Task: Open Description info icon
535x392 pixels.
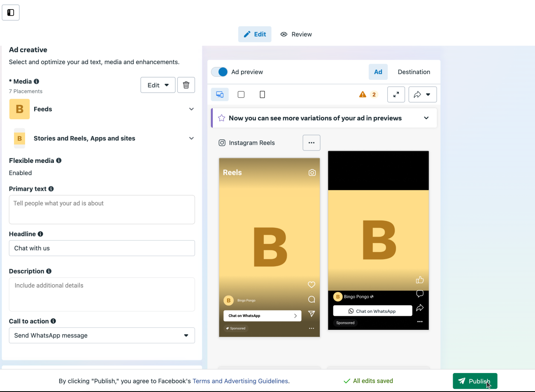Action: [49, 271]
